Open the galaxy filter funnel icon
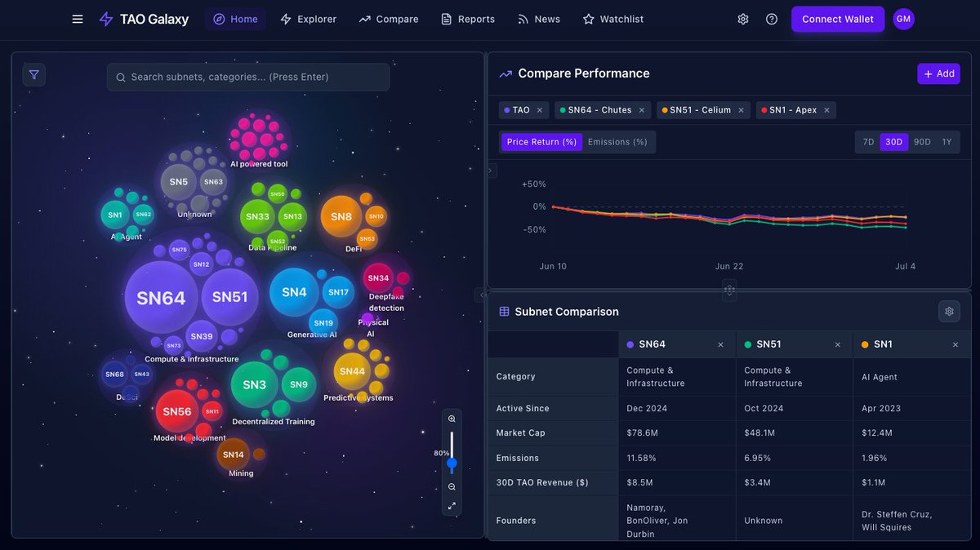The image size is (980, 550). (x=33, y=75)
